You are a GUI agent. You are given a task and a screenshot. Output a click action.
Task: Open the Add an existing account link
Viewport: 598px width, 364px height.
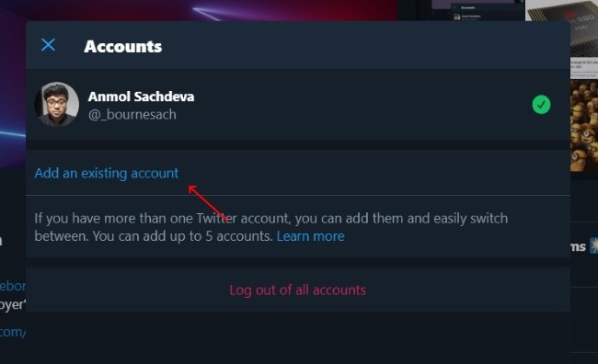(107, 174)
